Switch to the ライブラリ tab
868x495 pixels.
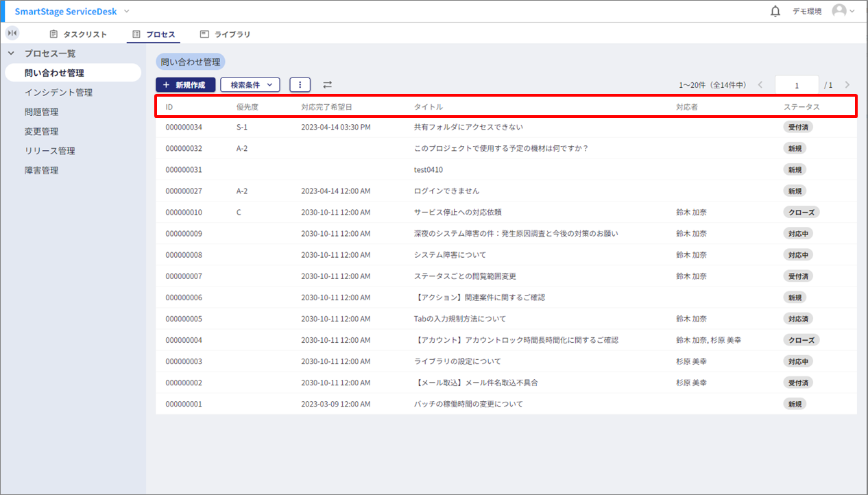click(225, 34)
